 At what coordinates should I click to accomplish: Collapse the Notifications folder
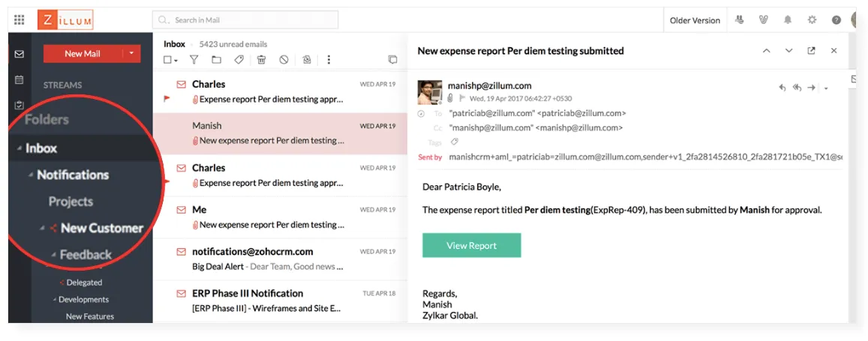[30, 175]
